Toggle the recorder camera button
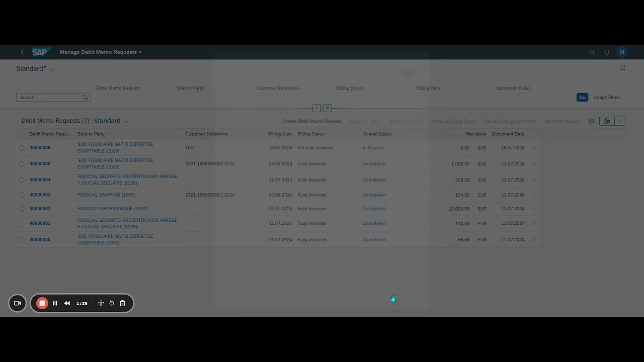Screen dimensions: 644x362 click(x=17, y=303)
